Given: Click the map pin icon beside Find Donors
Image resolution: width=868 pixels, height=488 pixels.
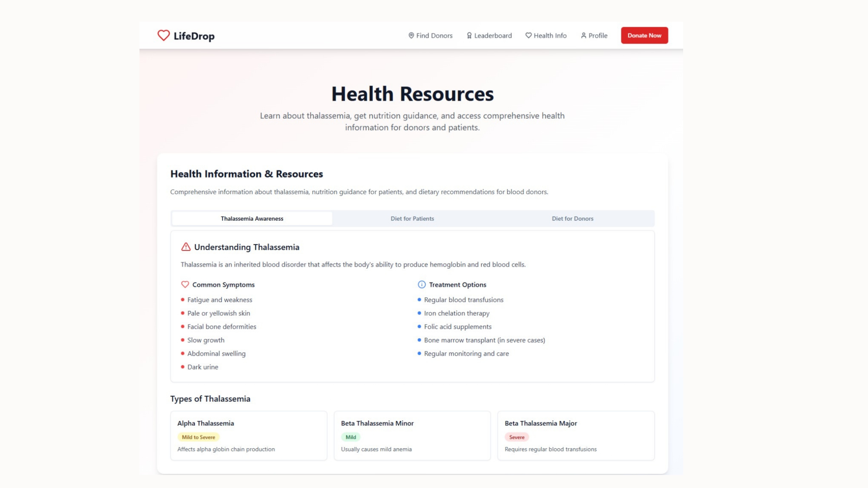Looking at the screenshot, I should point(411,35).
